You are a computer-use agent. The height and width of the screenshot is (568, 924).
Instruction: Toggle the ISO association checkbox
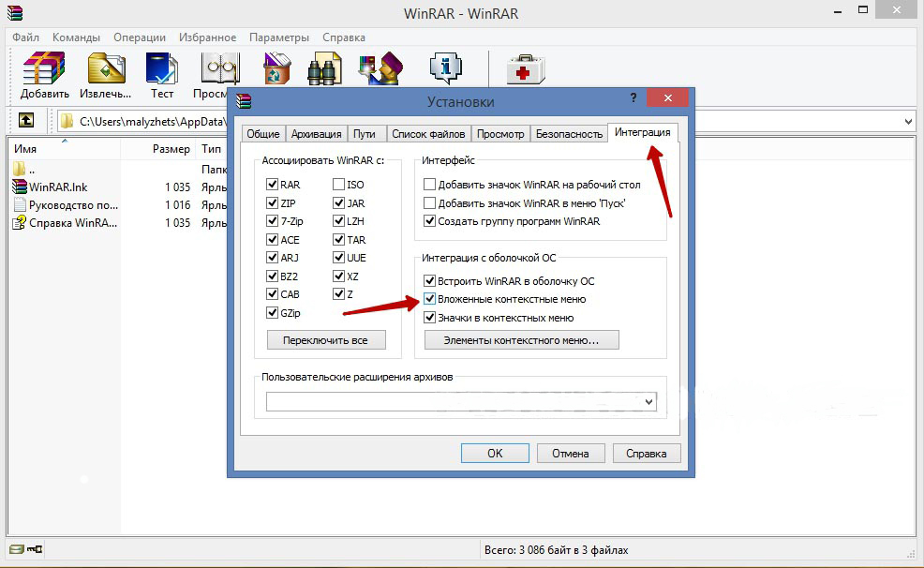[x=338, y=186]
